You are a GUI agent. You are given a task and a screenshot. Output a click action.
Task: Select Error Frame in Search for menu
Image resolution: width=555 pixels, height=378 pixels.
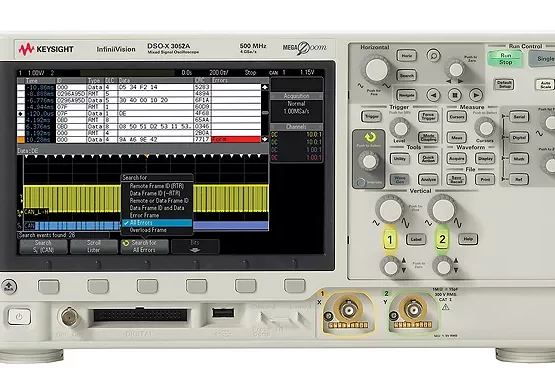click(144, 215)
